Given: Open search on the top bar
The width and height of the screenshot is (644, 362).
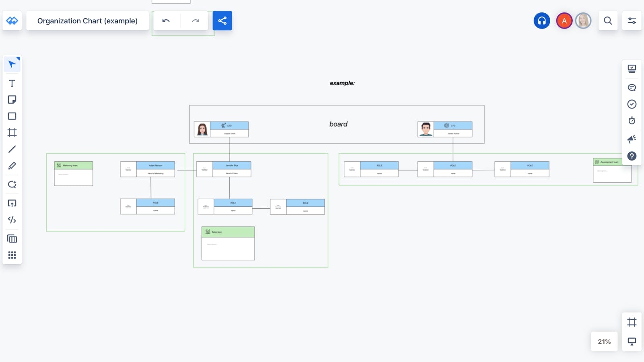Looking at the screenshot, I should tap(608, 21).
